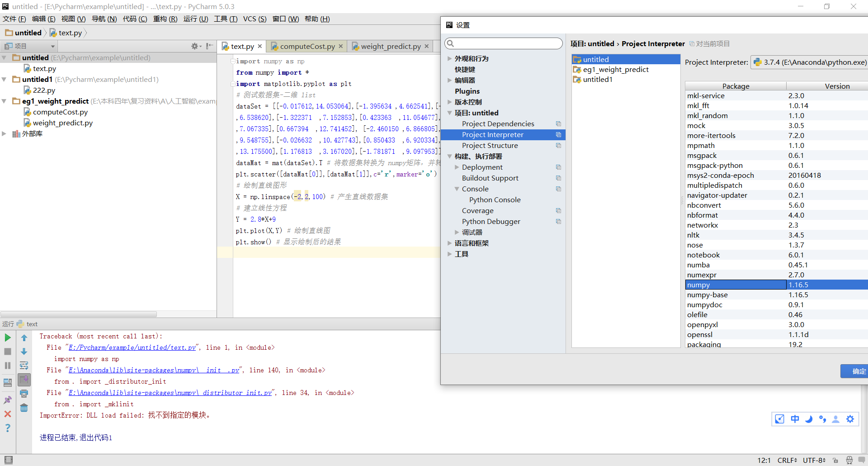This screenshot has width=868, height=466.
Task: Click the stop process square icon
Action: [x=8, y=352]
